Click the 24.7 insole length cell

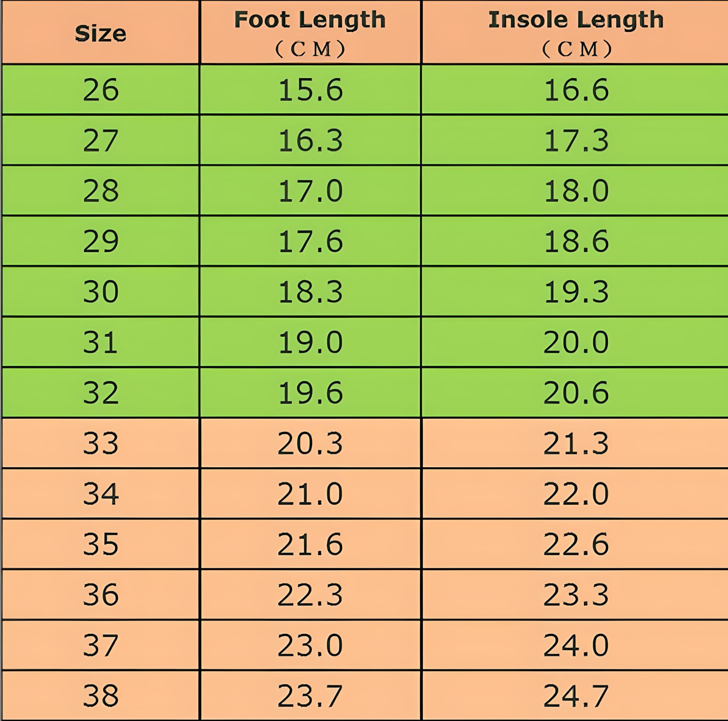[575, 696]
